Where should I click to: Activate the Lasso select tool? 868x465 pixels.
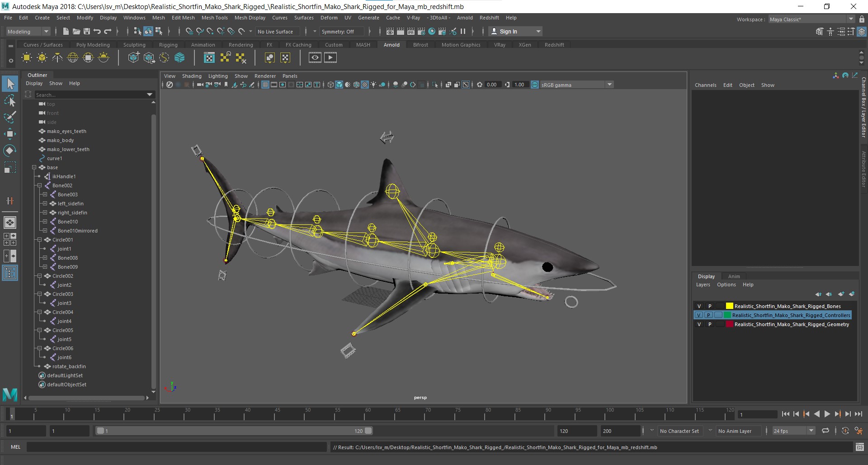point(10,100)
